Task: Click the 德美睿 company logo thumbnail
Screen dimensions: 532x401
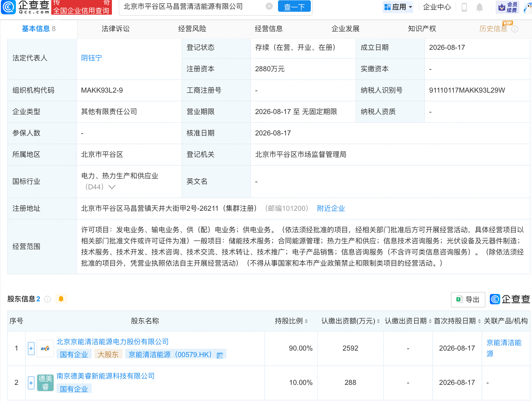Action: (x=45, y=383)
